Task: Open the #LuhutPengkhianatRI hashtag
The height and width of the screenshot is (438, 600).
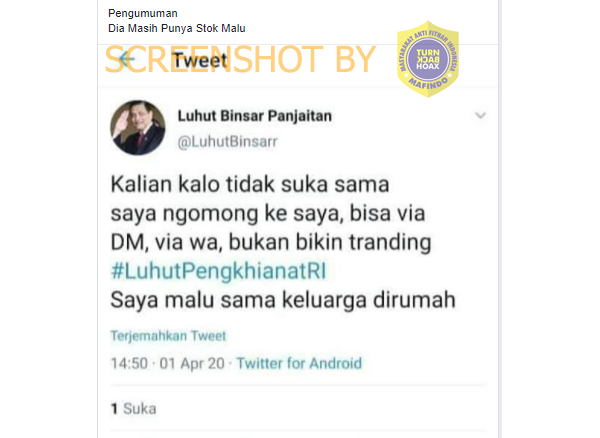Action: coord(218,271)
